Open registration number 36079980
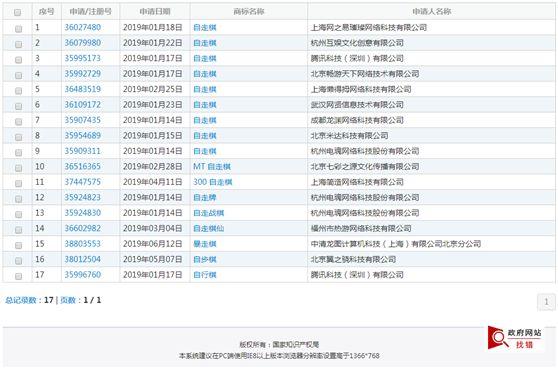Viewport: 558px width, 369px height. 83,43
